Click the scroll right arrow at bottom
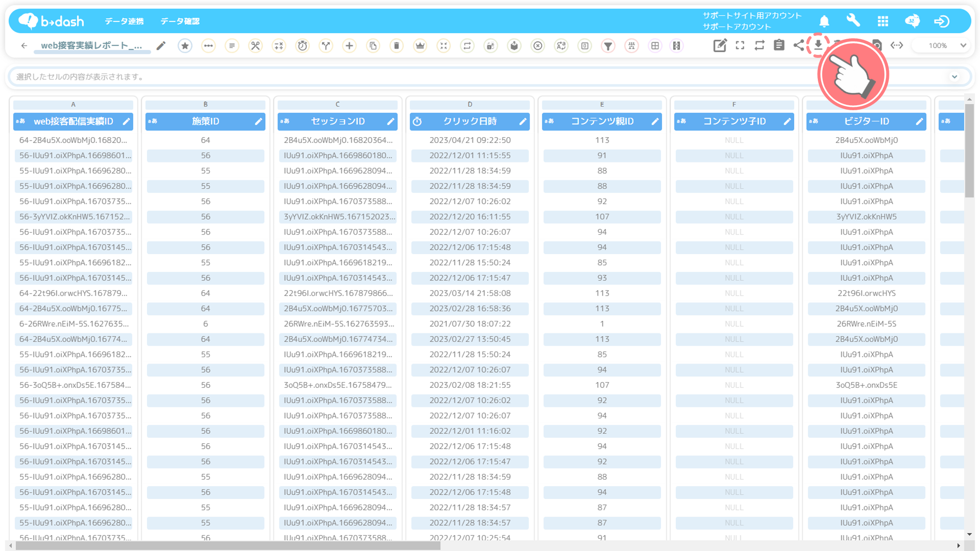The image size is (980, 551). pos(958,546)
